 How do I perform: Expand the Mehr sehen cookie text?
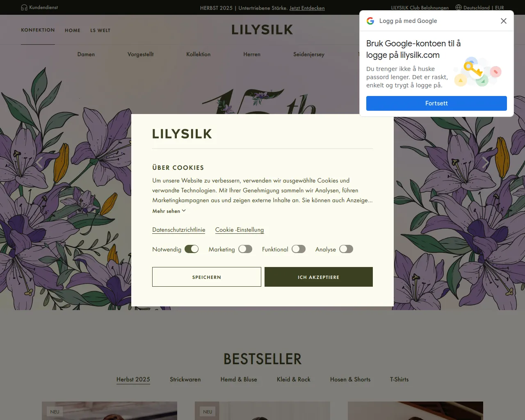click(169, 211)
